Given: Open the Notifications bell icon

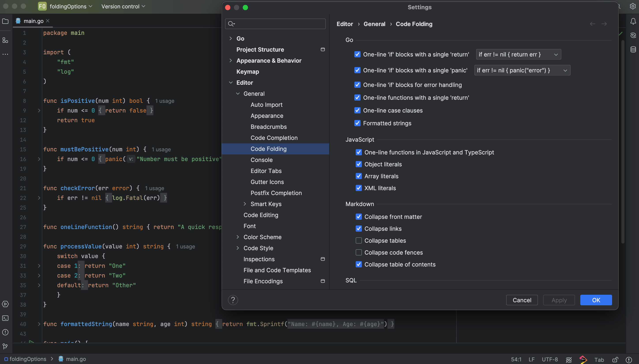Looking at the screenshot, I should tap(633, 21).
